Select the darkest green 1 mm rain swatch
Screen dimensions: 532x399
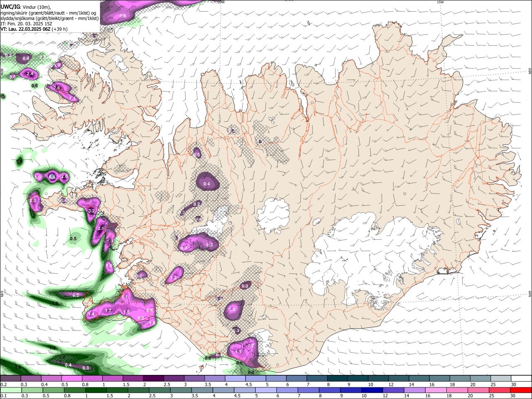point(96,390)
